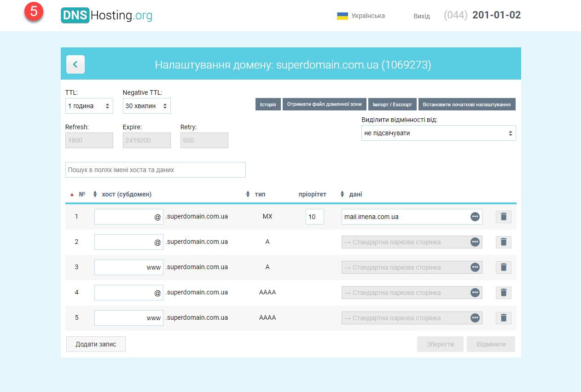Click the Refresh 1800 field
This screenshot has height=392, width=581.
[89, 140]
